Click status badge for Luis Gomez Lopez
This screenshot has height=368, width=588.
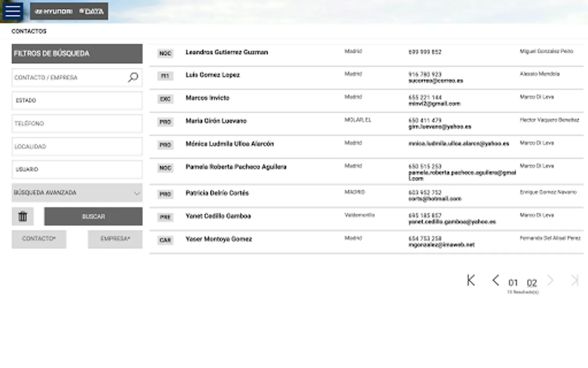pyautogui.click(x=165, y=76)
